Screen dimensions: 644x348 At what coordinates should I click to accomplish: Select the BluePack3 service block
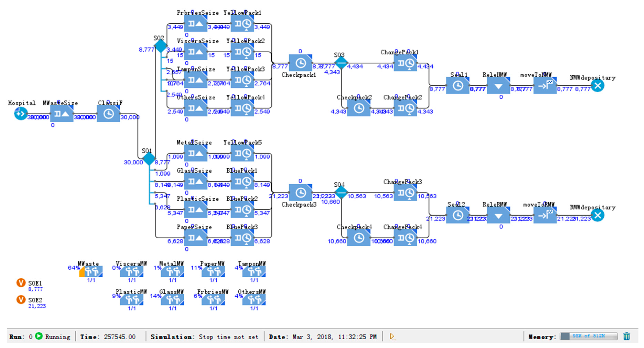point(242,238)
